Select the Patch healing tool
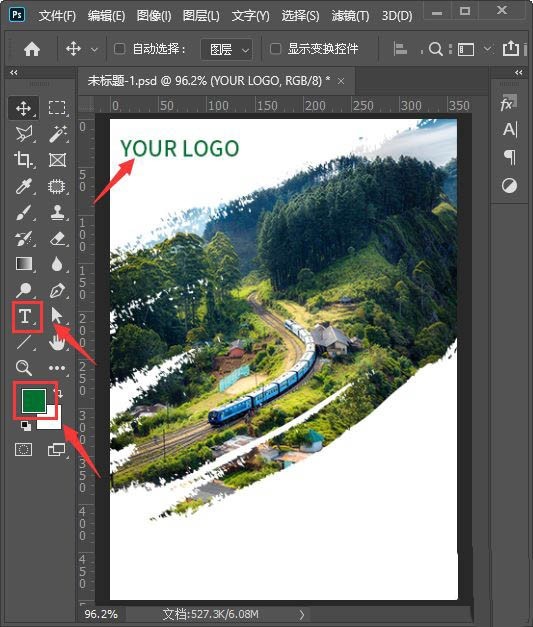The image size is (533, 627). [x=57, y=186]
